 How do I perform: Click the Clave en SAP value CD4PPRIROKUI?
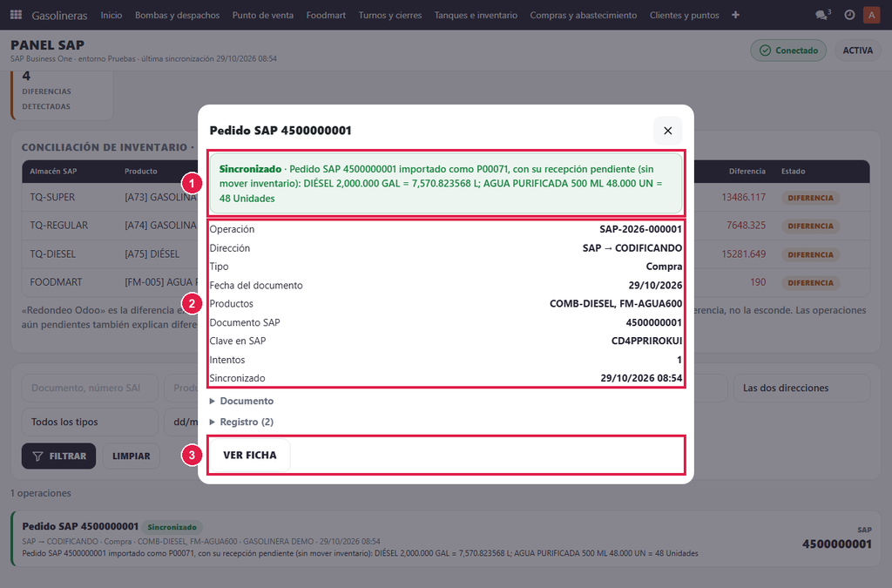646,341
